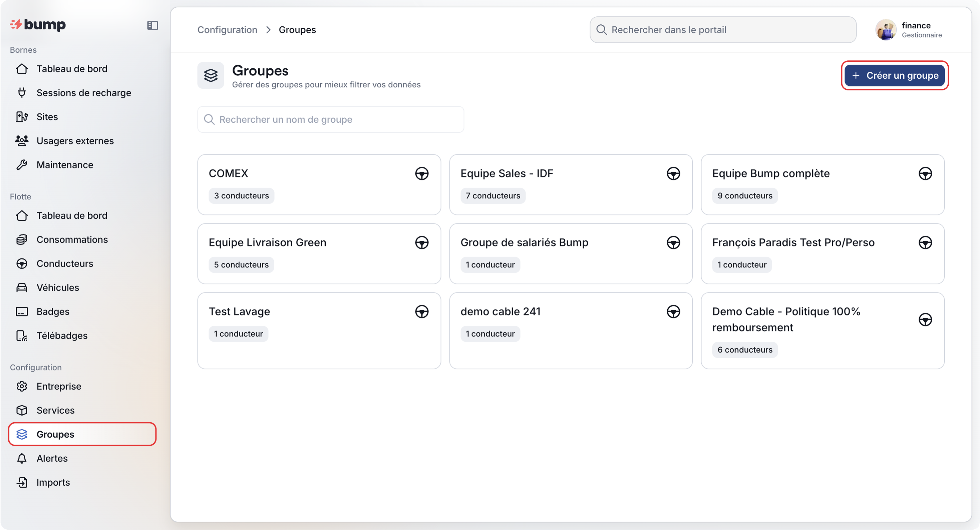
Task: Click steering wheel icon on Equipe Bump complète
Action: [x=925, y=173]
